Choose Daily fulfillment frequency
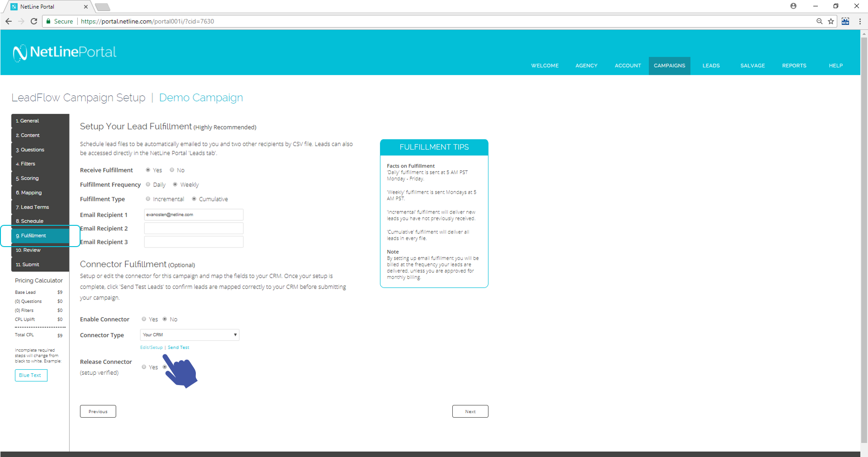Viewport: 868px width, 457px height. coord(148,185)
